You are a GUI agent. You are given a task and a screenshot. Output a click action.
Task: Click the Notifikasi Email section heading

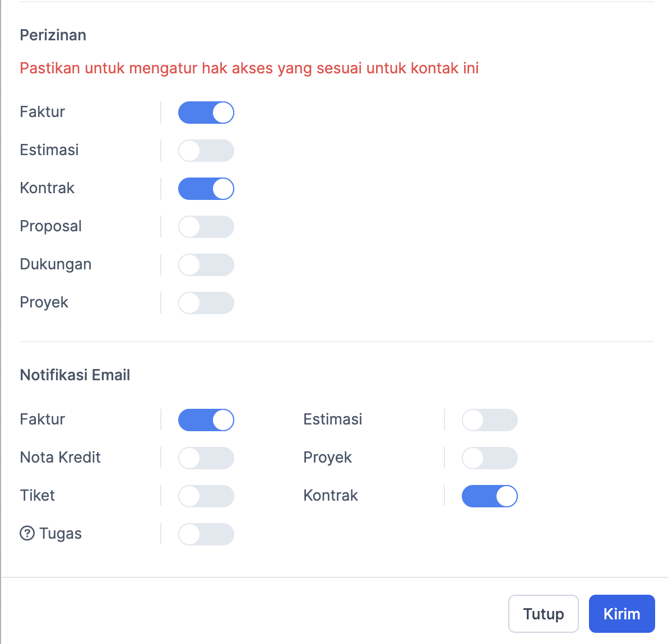pyautogui.click(x=75, y=375)
